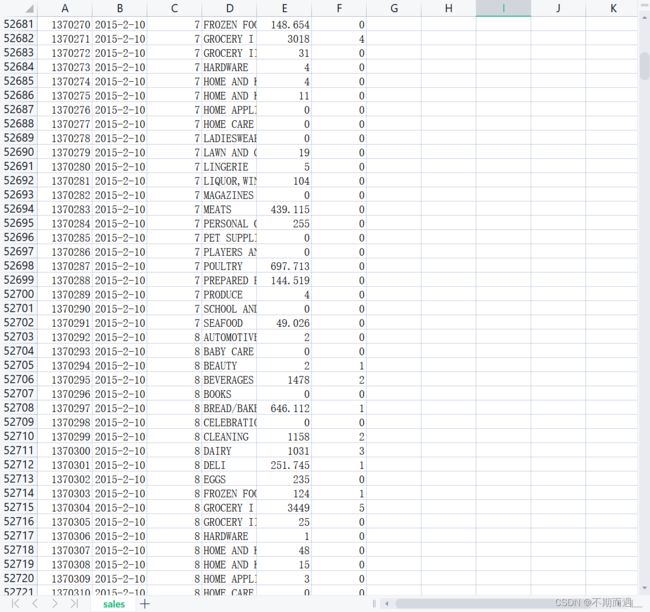Go to previous sheet navigation arrow
650x612 pixels.
pyautogui.click(x=35, y=604)
